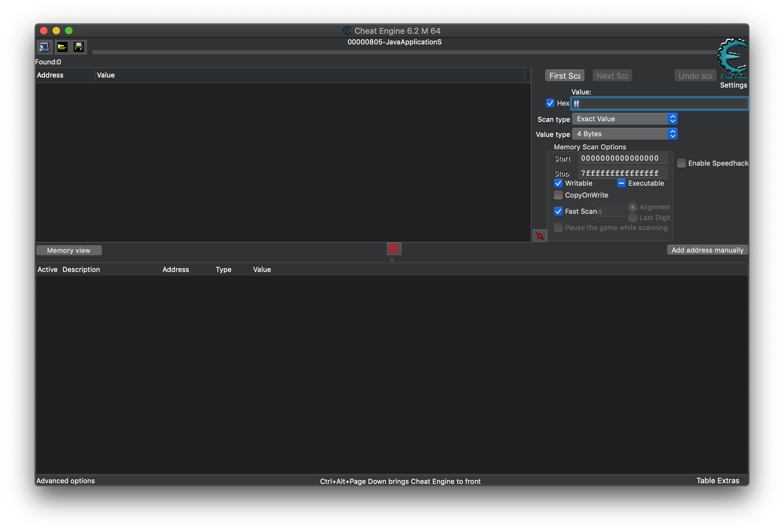Screen dimensions: 784x532
Task: Open Advanced options
Action: pyautogui.click(x=65, y=481)
